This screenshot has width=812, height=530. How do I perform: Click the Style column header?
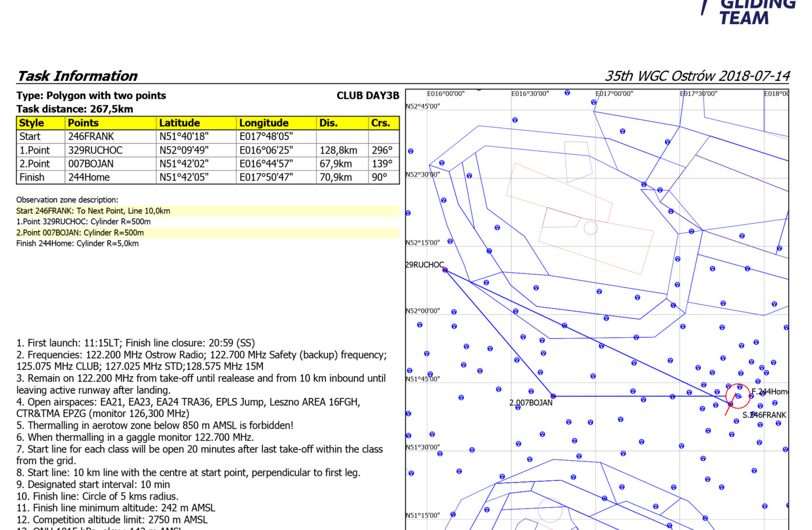(32, 123)
